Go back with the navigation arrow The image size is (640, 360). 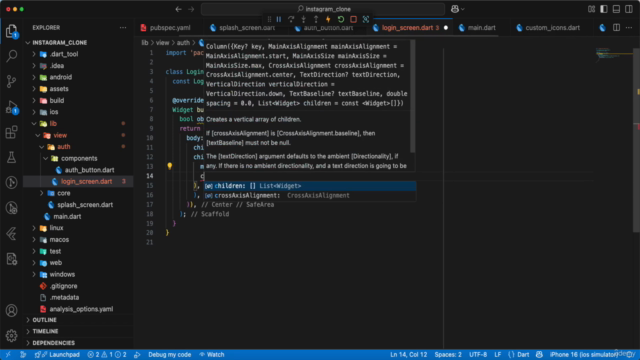tap(178, 9)
